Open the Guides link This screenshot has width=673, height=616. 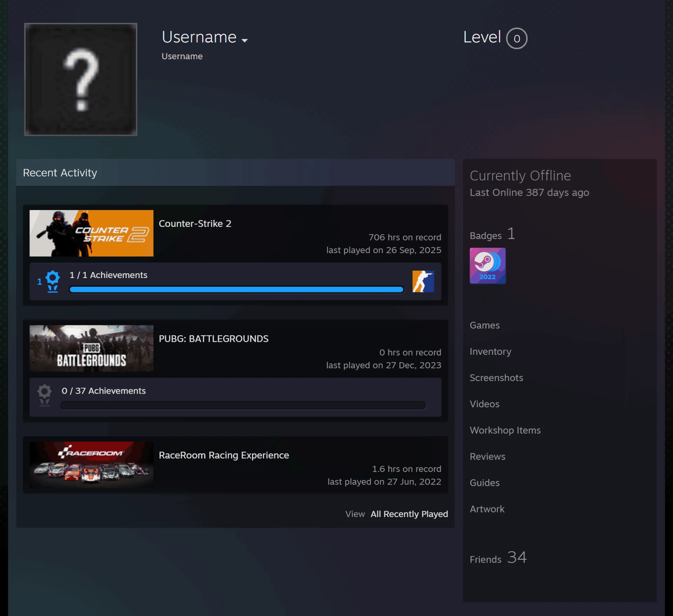[485, 483]
